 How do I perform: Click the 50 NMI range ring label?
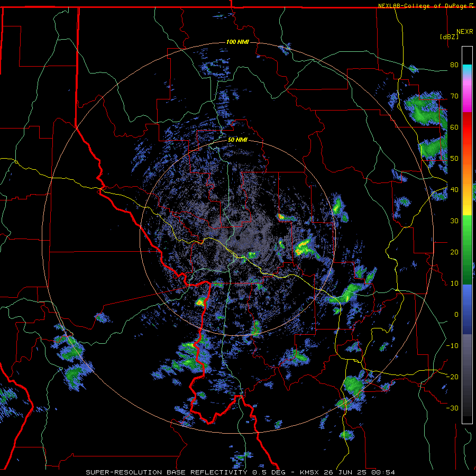(237, 140)
